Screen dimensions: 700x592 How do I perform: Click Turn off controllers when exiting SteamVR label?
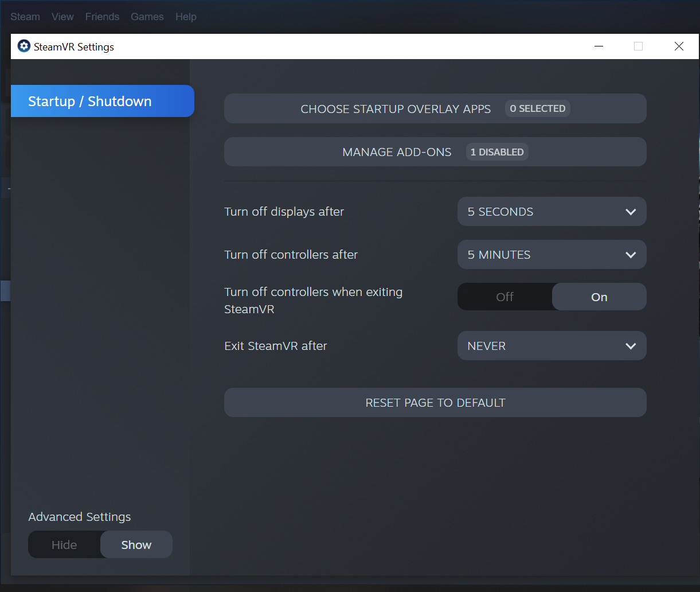tap(314, 301)
